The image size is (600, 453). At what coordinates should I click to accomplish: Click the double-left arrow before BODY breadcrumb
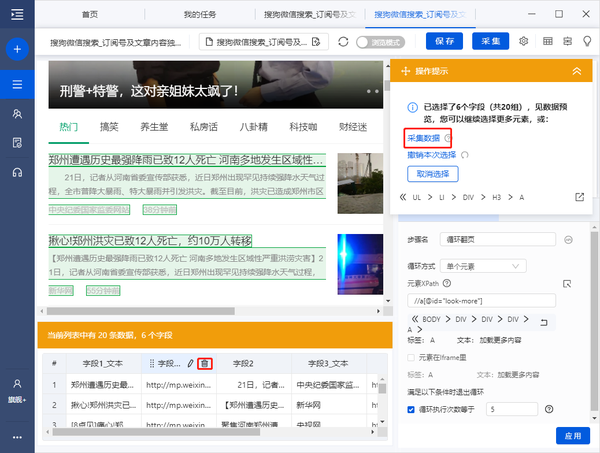415,319
